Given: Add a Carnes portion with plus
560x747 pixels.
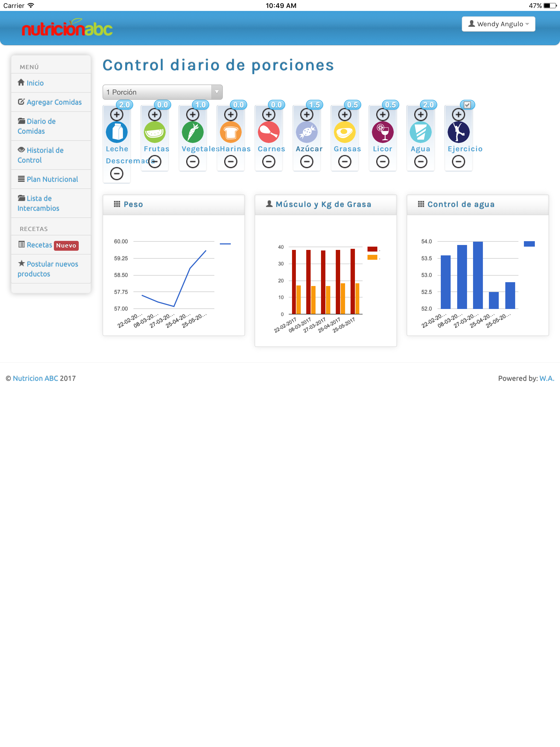Looking at the screenshot, I should tap(269, 115).
